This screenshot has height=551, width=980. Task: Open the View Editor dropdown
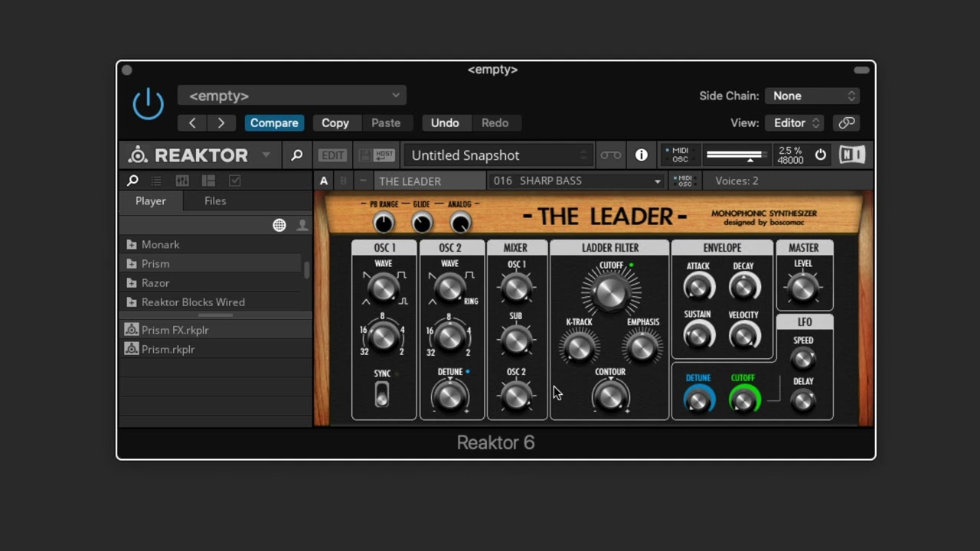point(795,122)
